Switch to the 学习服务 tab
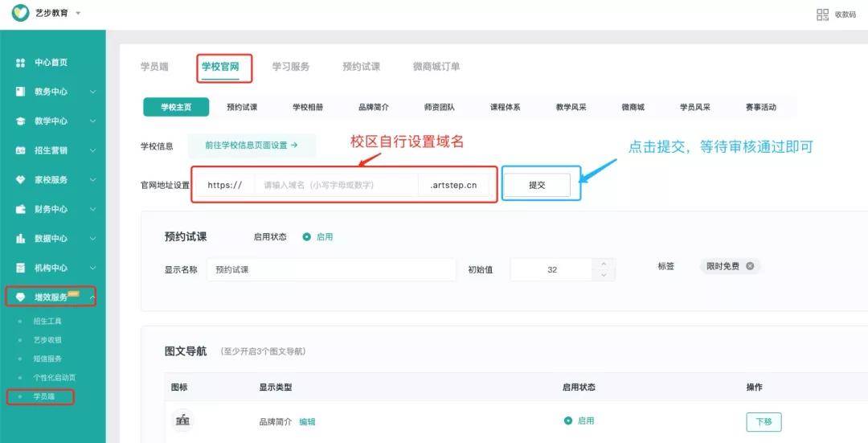The width and height of the screenshot is (868, 443). tap(291, 67)
